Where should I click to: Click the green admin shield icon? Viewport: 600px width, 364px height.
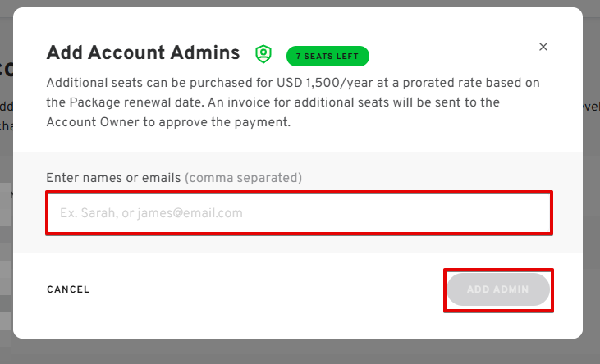[x=263, y=54]
